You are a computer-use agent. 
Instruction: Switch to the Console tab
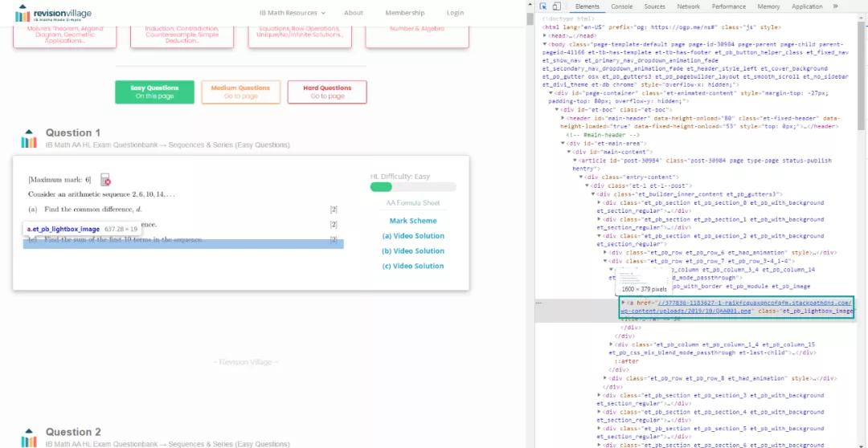click(621, 6)
